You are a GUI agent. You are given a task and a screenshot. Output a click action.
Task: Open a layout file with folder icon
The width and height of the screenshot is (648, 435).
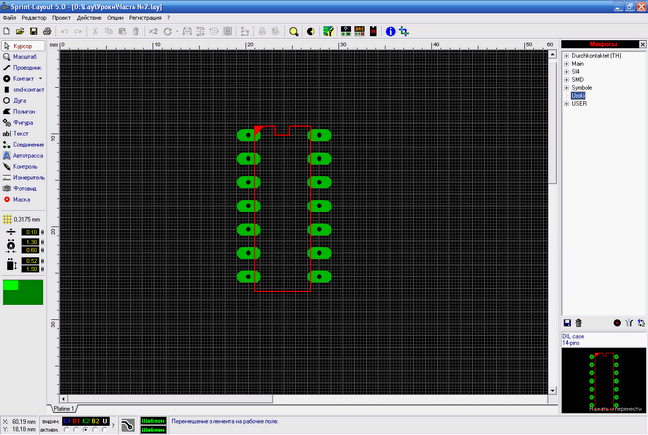(20, 31)
